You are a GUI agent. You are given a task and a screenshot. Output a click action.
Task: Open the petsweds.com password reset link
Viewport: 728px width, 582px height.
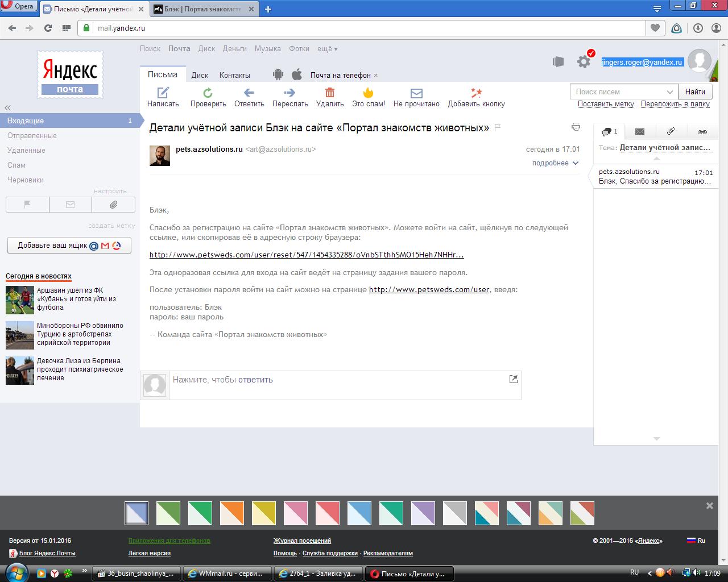coord(307,255)
